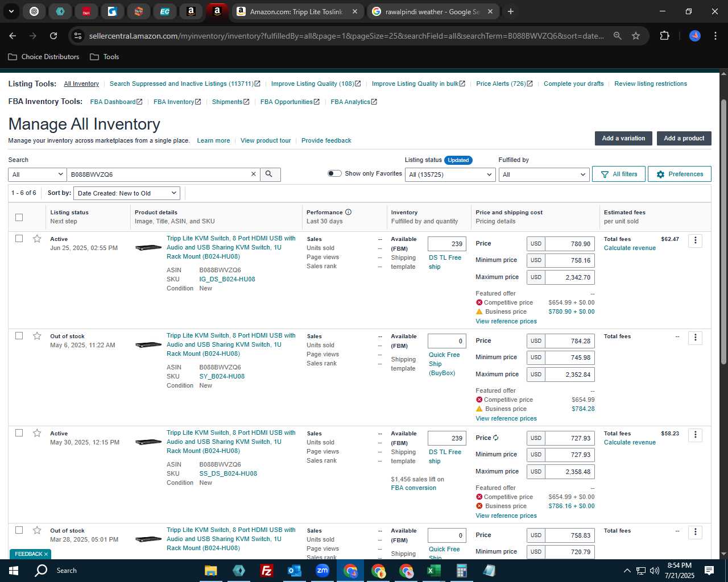Viewport: 728px width, 582px height.
Task: Open Listing status All (135725) dropdown
Action: coord(450,174)
